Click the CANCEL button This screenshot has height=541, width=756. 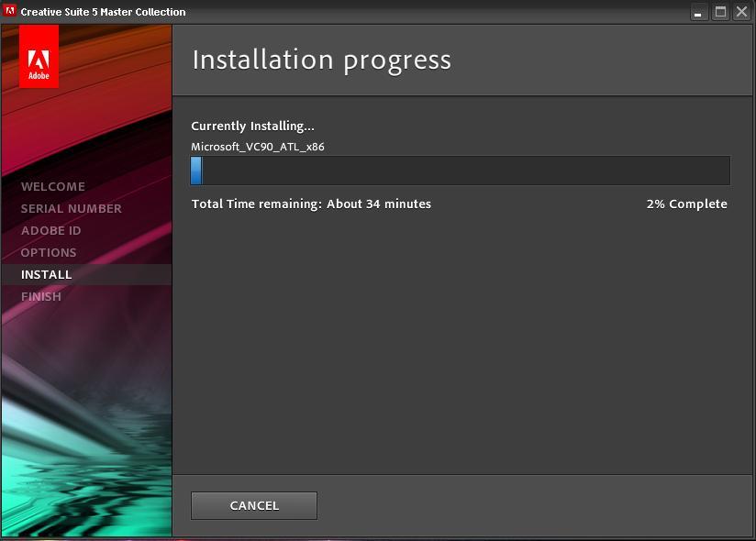pyautogui.click(x=253, y=504)
